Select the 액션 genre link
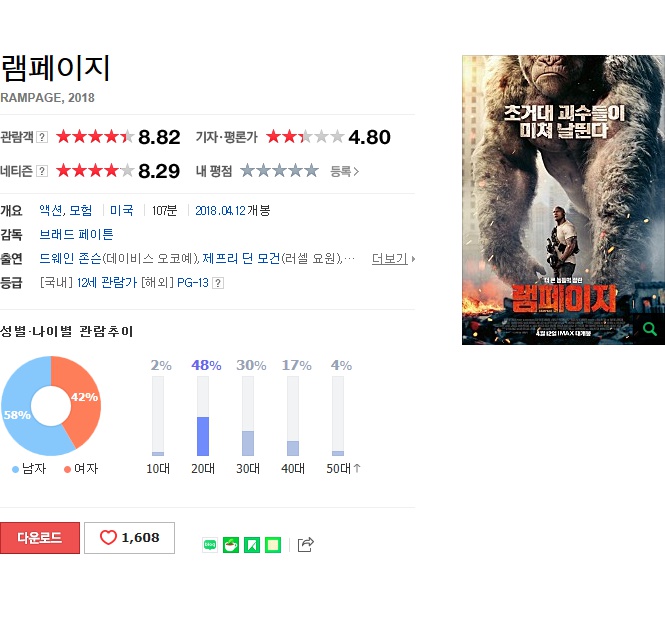The height and width of the screenshot is (617, 665). click(x=50, y=210)
